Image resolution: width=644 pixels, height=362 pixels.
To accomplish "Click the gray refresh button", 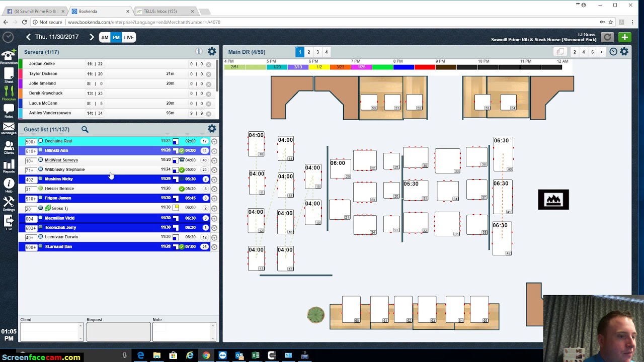I will click(607, 37).
